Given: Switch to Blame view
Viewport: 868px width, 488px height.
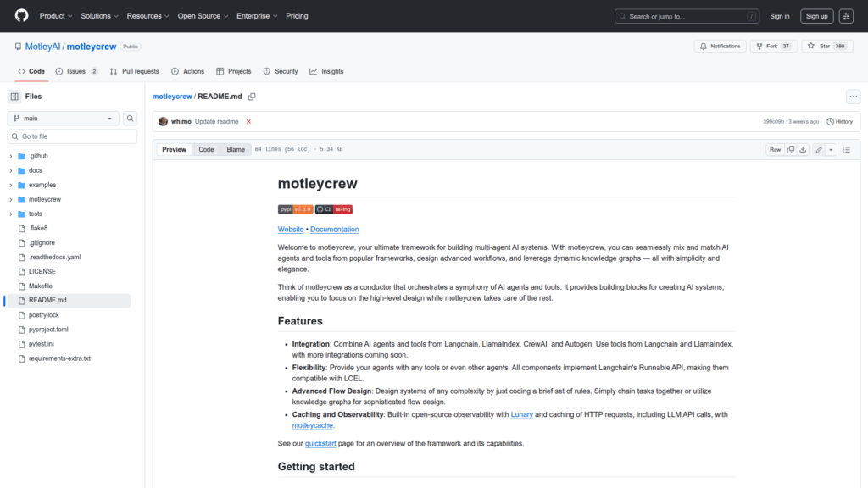Looking at the screenshot, I should [x=236, y=149].
